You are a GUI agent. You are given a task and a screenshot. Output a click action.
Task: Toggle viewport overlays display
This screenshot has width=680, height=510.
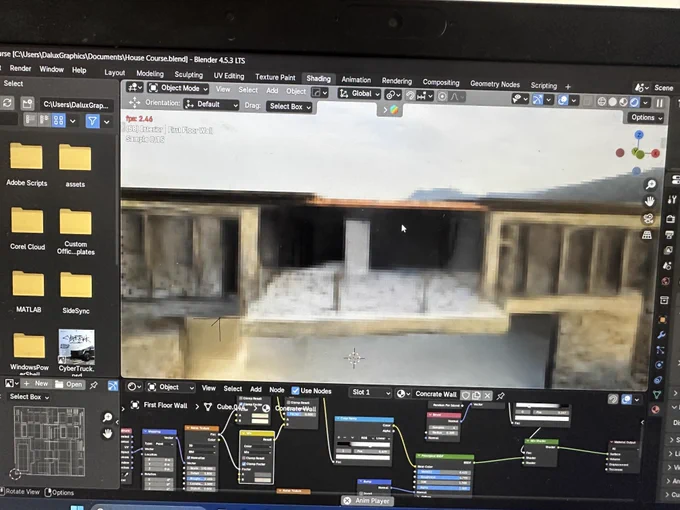pos(562,100)
